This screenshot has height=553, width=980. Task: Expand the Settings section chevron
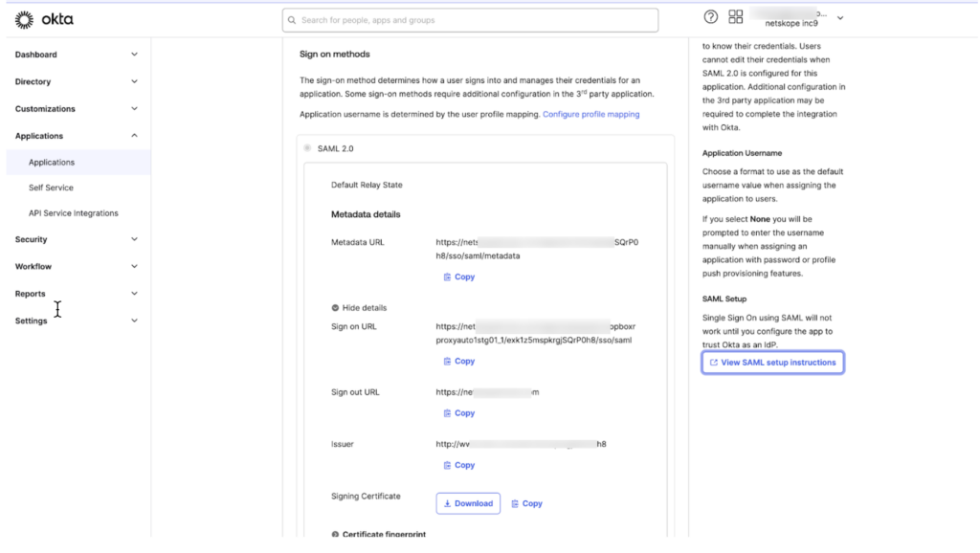(134, 321)
